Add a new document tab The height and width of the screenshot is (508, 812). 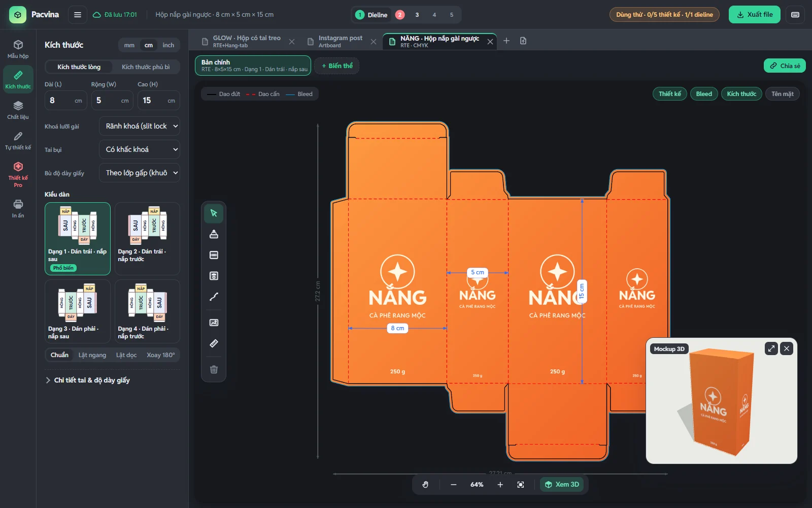pyautogui.click(x=506, y=41)
